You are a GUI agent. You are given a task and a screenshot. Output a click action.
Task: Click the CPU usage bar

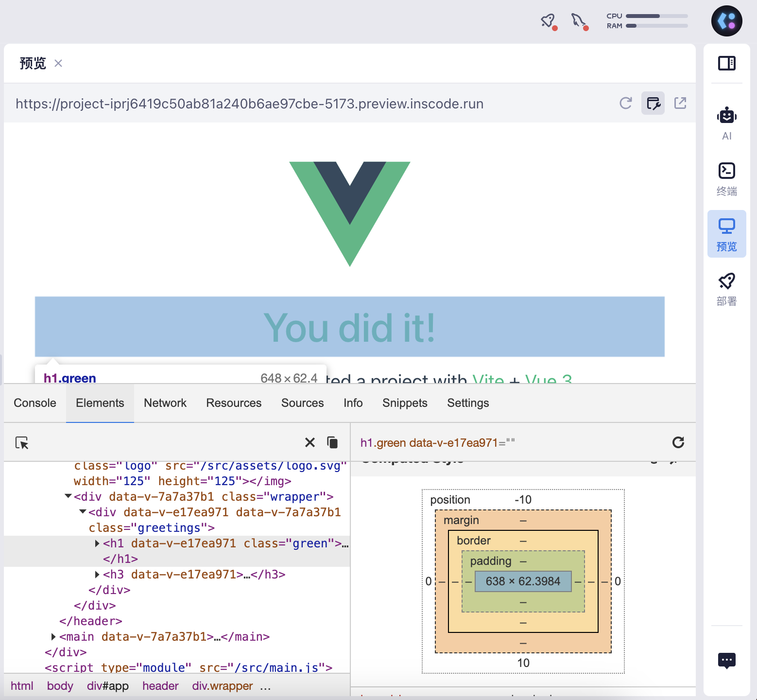(657, 16)
